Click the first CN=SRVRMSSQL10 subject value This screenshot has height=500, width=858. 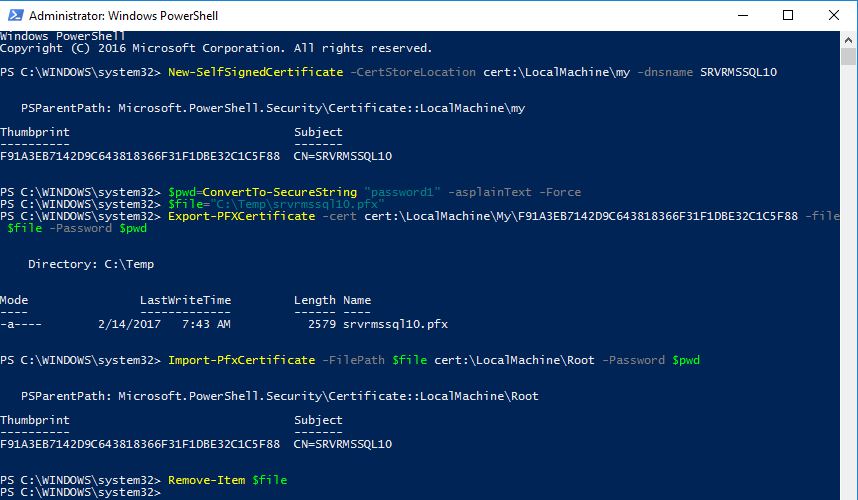coord(343,156)
